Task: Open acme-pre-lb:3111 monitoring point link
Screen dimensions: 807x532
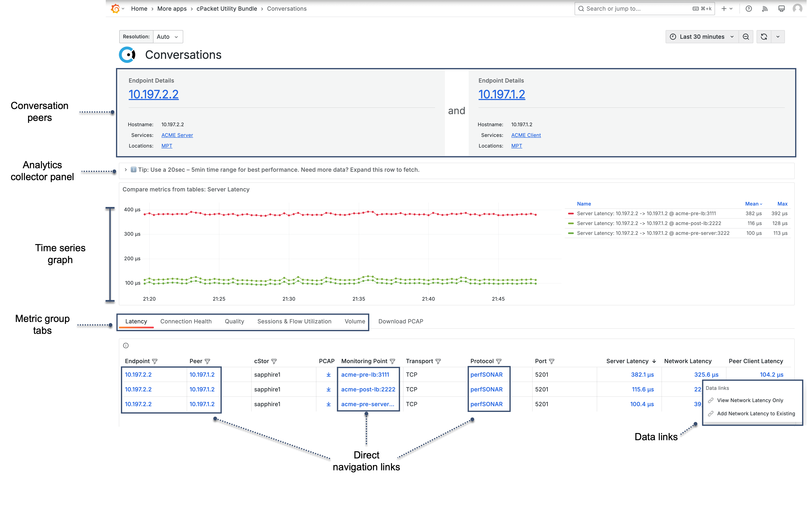Action: [365, 375]
